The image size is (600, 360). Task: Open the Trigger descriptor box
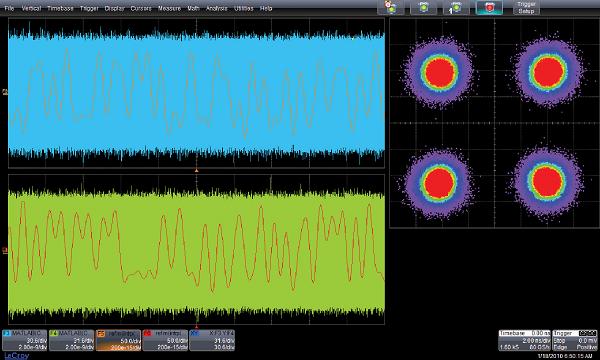click(575, 340)
